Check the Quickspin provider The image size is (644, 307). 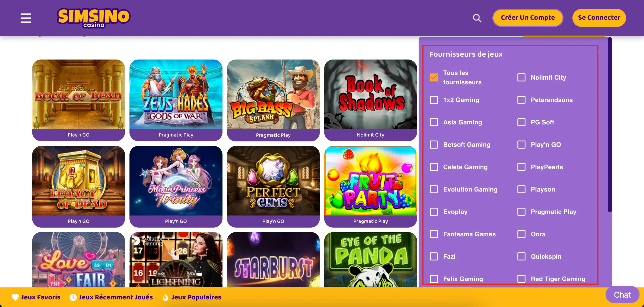tap(521, 256)
